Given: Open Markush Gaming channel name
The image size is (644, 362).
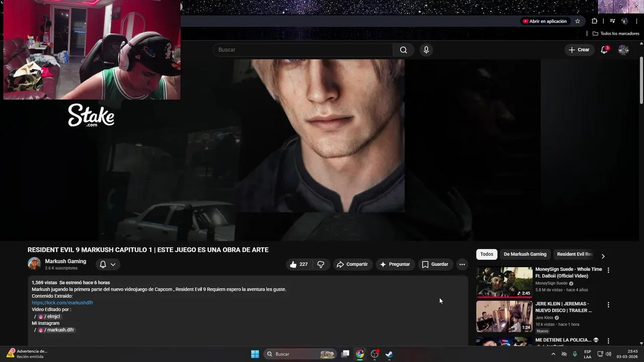Looking at the screenshot, I should tap(65, 261).
